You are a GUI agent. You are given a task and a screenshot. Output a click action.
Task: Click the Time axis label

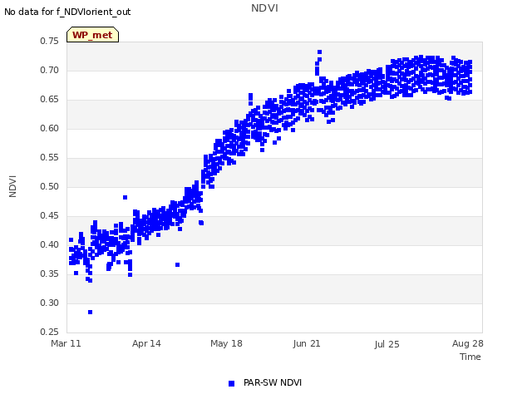[x=470, y=357]
